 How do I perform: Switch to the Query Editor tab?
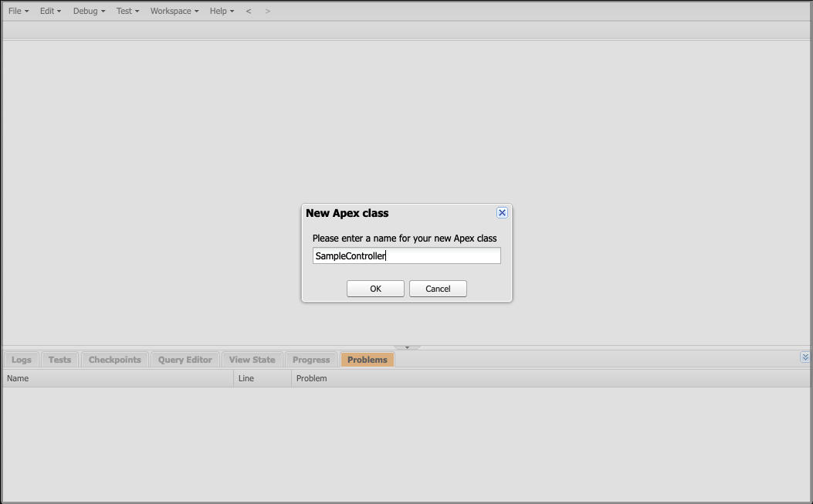tap(185, 360)
